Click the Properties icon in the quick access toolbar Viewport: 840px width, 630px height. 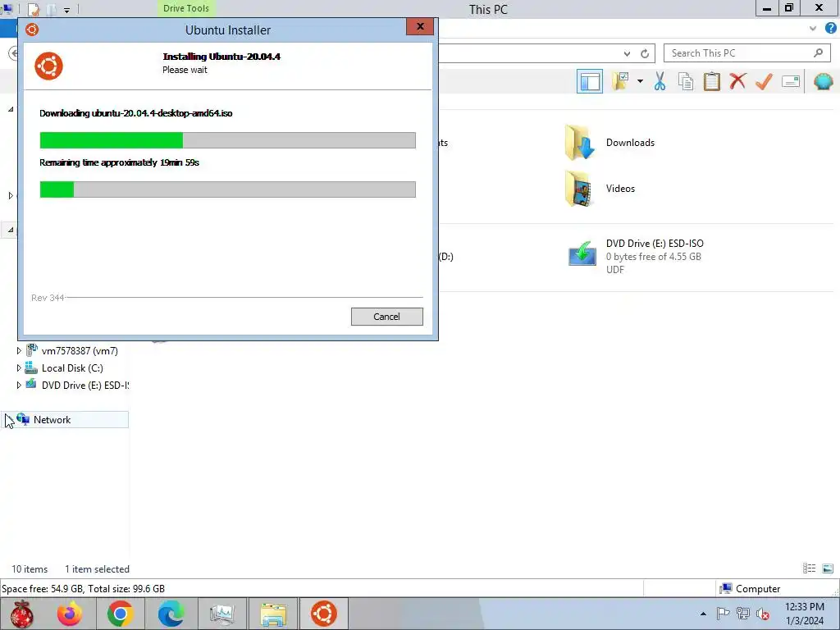(33, 9)
